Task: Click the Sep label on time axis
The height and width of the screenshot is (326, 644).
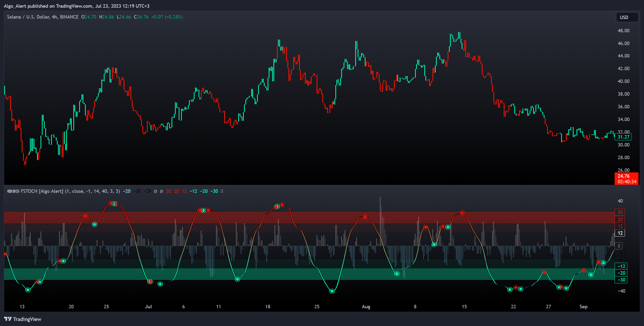Action: click(583, 306)
